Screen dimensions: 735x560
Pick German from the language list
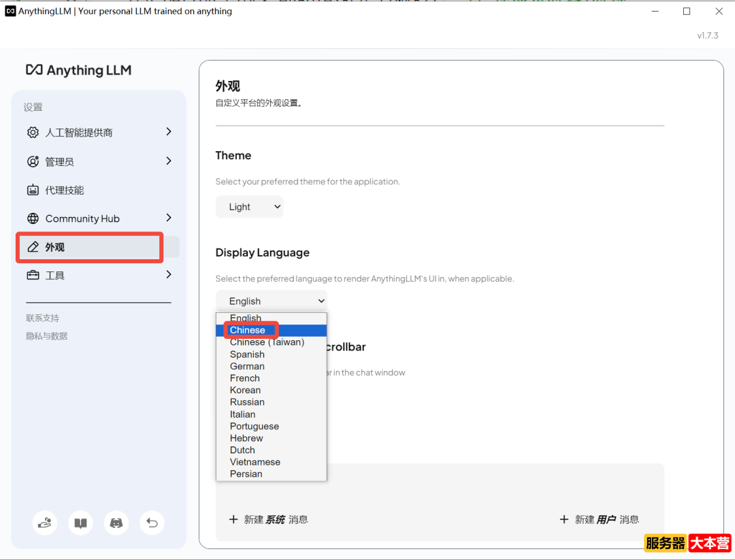pos(272,366)
